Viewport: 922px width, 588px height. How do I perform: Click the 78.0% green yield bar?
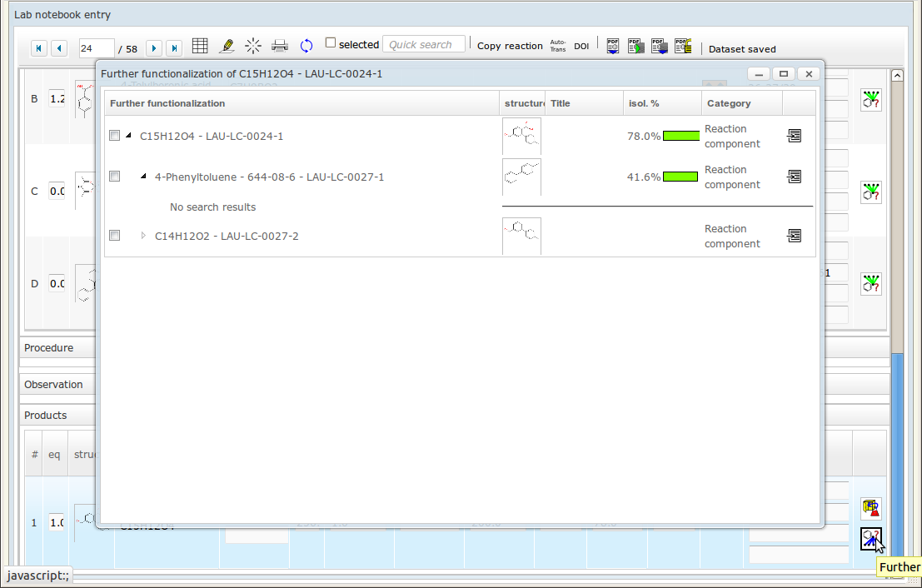click(x=680, y=136)
